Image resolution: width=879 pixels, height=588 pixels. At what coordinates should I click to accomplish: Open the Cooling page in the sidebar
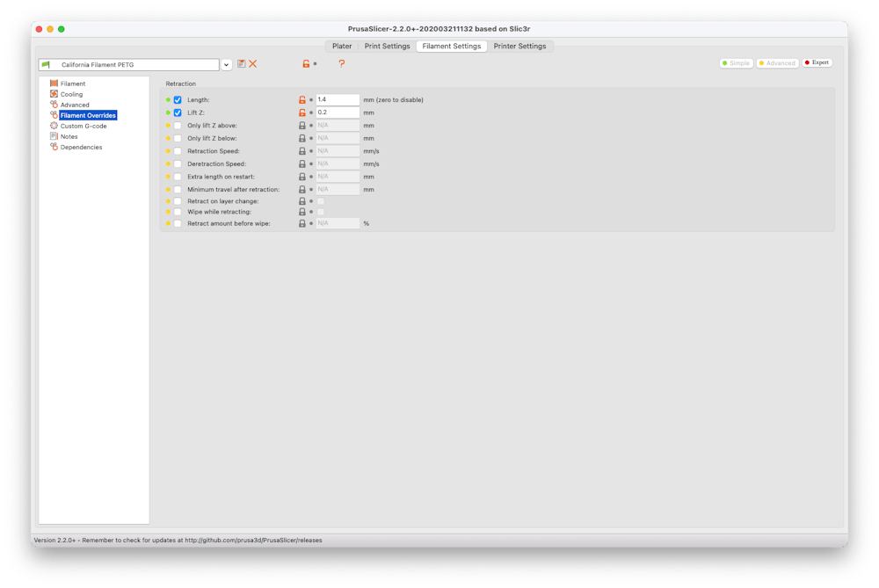click(72, 94)
